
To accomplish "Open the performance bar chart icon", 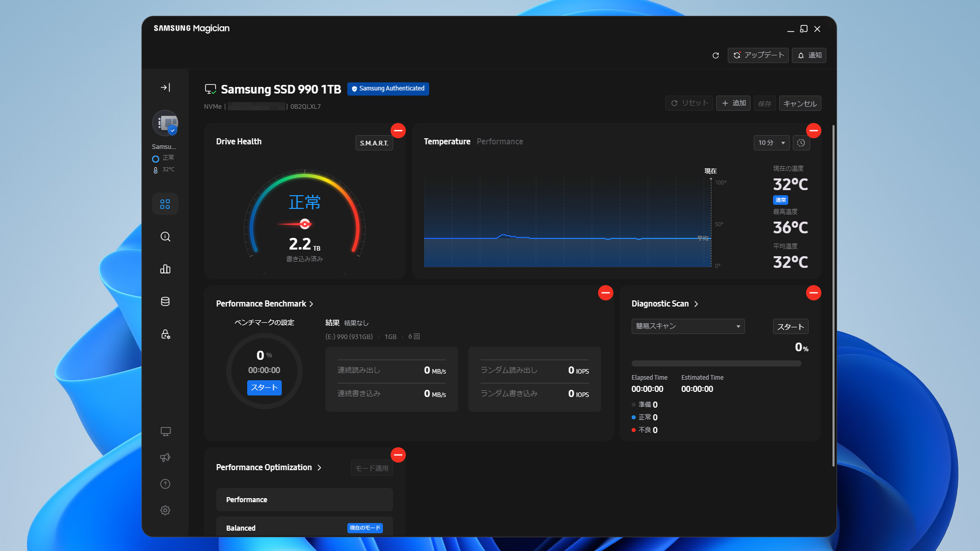I will [165, 269].
